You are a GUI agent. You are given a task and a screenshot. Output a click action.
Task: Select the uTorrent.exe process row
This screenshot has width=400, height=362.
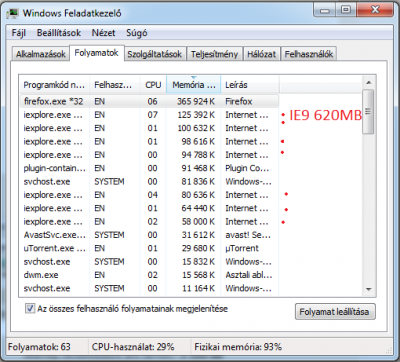tap(149, 248)
